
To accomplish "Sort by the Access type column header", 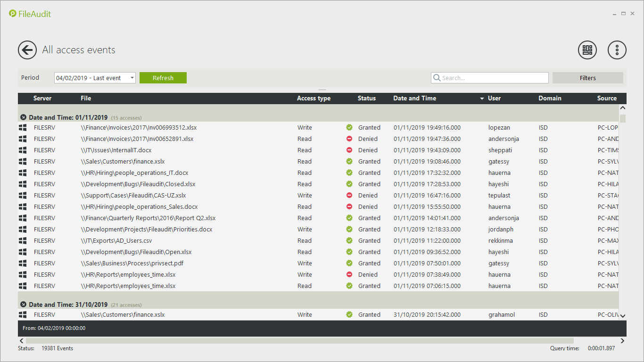I will pyautogui.click(x=314, y=99).
